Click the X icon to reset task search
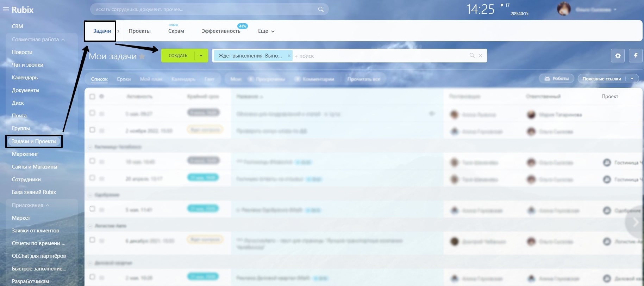The width and height of the screenshot is (644, 286). click(480, 56)
